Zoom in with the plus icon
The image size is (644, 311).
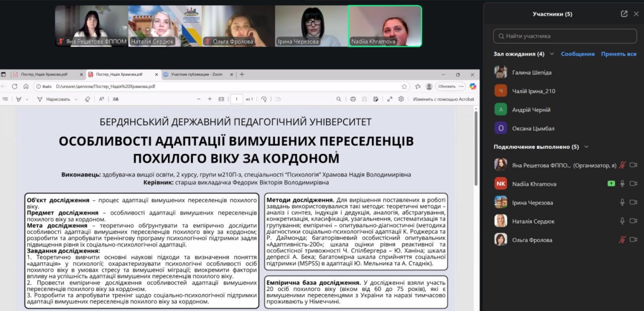210,99
